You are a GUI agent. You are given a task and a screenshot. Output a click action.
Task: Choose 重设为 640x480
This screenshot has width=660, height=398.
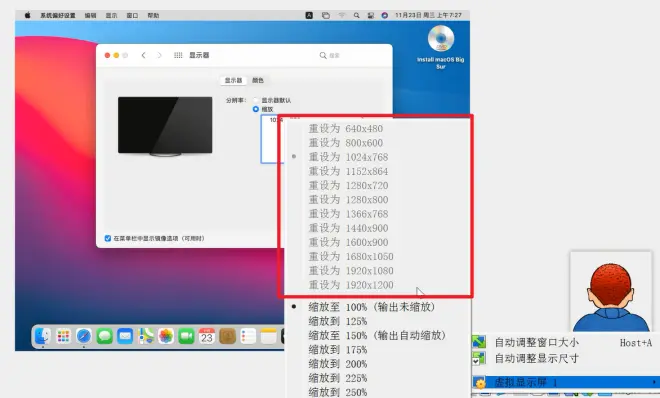[x=346, y=129]
